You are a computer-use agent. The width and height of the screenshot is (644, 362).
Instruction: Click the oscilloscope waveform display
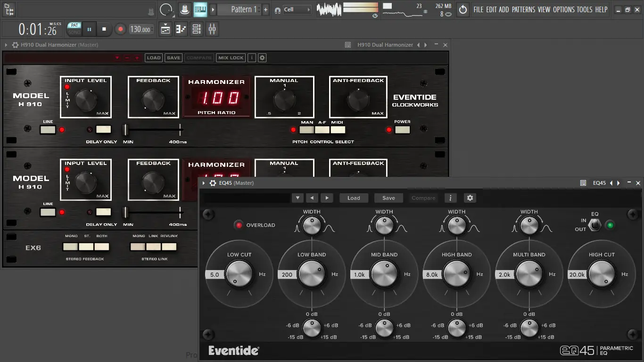(x=329, y=9)
